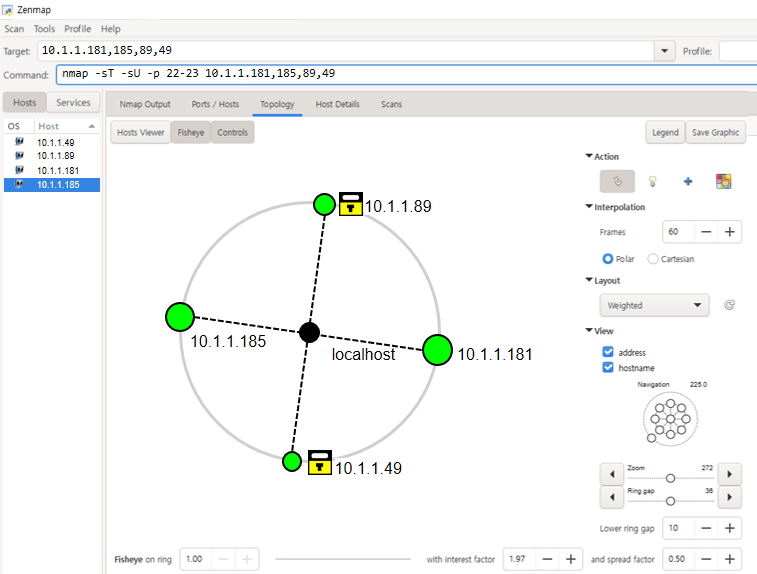Decrease Frames with the minus button
This screenshot has width=757, height=574.
tap(706, 232)
